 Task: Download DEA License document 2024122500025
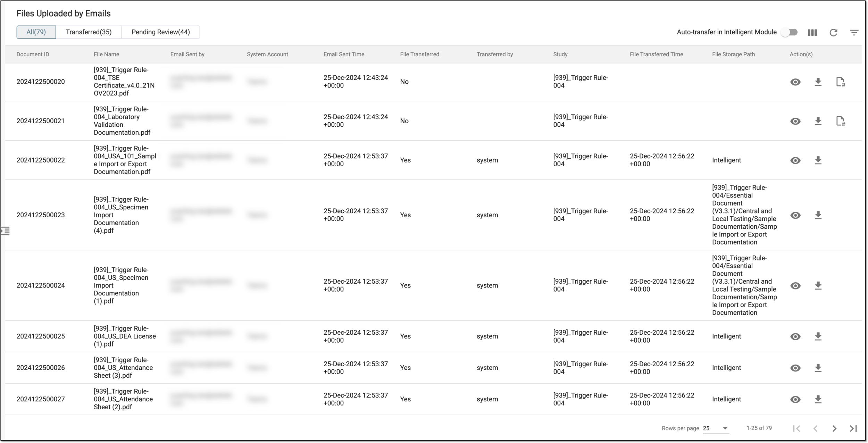pos(818,336)
